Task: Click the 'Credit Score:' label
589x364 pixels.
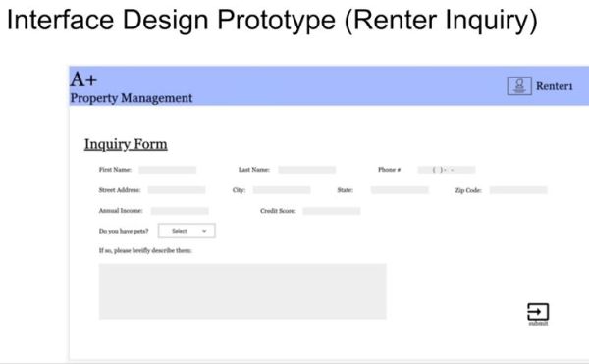Action: pos(278,211)
